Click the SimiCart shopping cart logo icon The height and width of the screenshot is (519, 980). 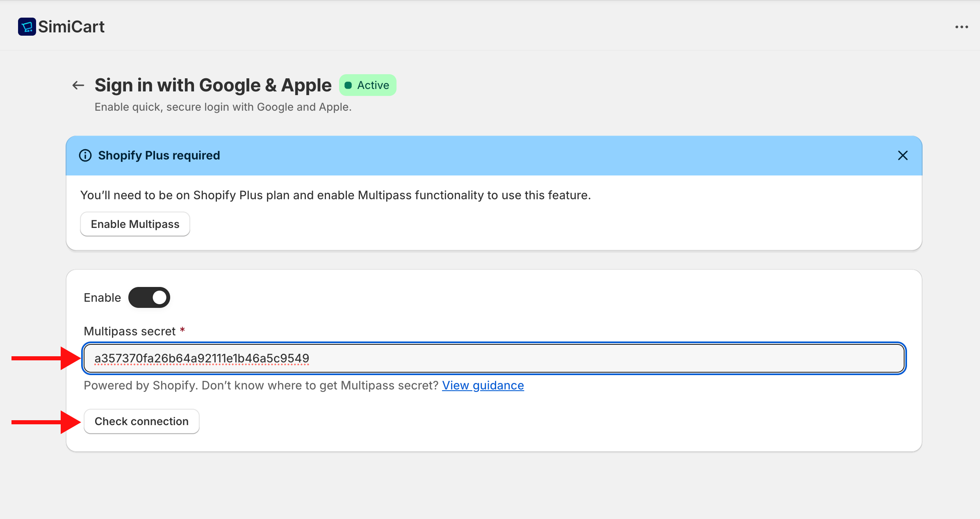pyautogui.click(x=27, y=27)
